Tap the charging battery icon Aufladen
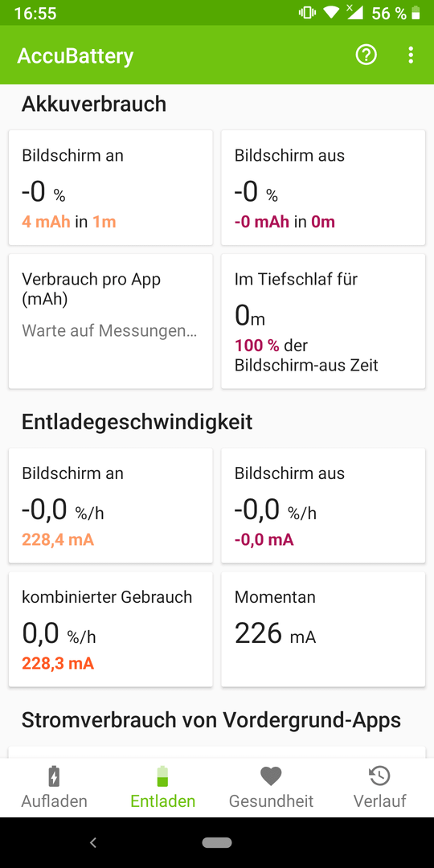This screenshot has height=868, width=434. point(54,776)
